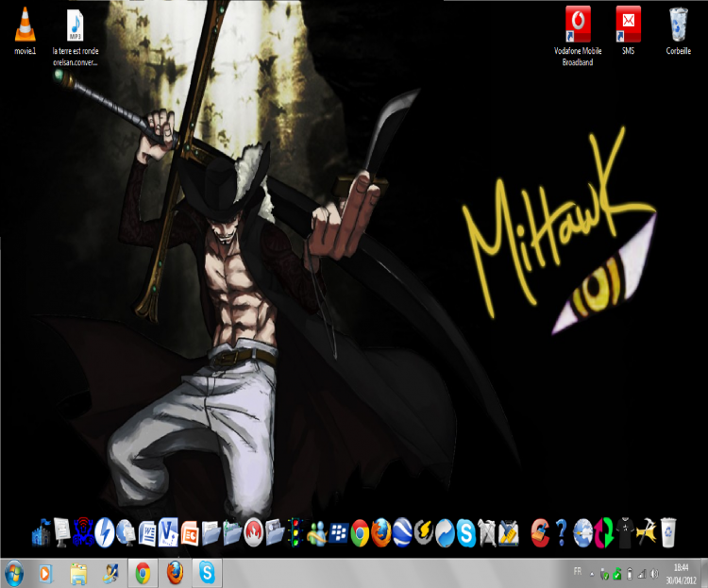
Task: Open the recycle bin in the dock
Action: [x=668, y=533]
